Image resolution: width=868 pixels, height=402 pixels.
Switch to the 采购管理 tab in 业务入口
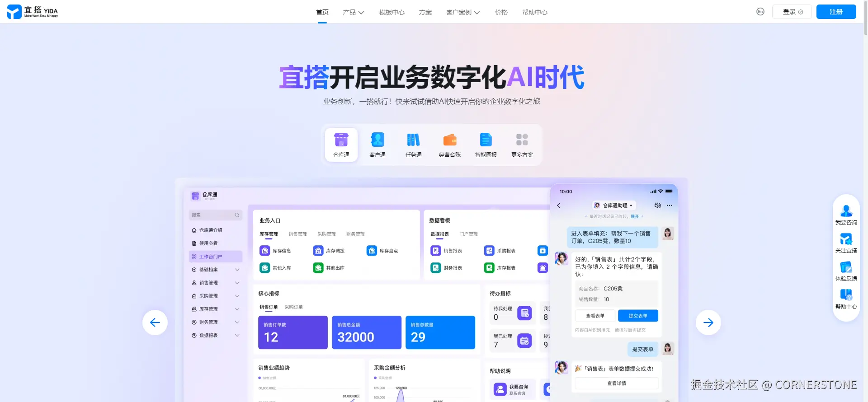point(326,234)
